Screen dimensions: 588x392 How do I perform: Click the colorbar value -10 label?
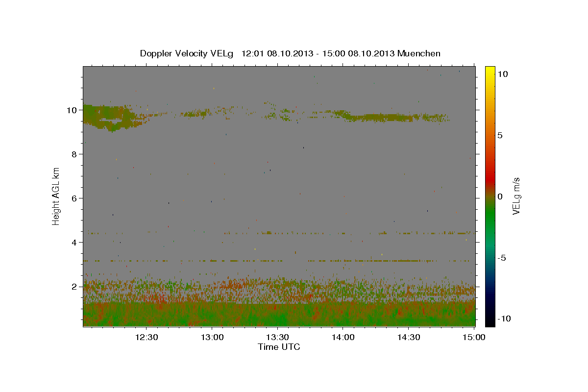(x=504, y=319)
